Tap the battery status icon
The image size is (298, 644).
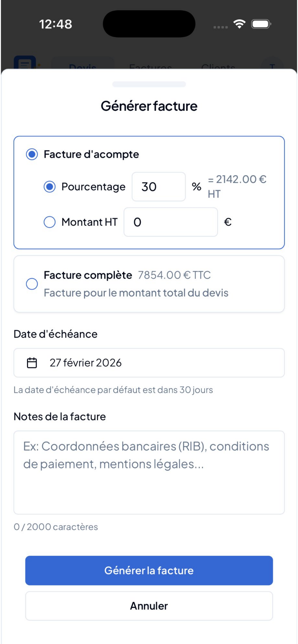coord(261,24)
